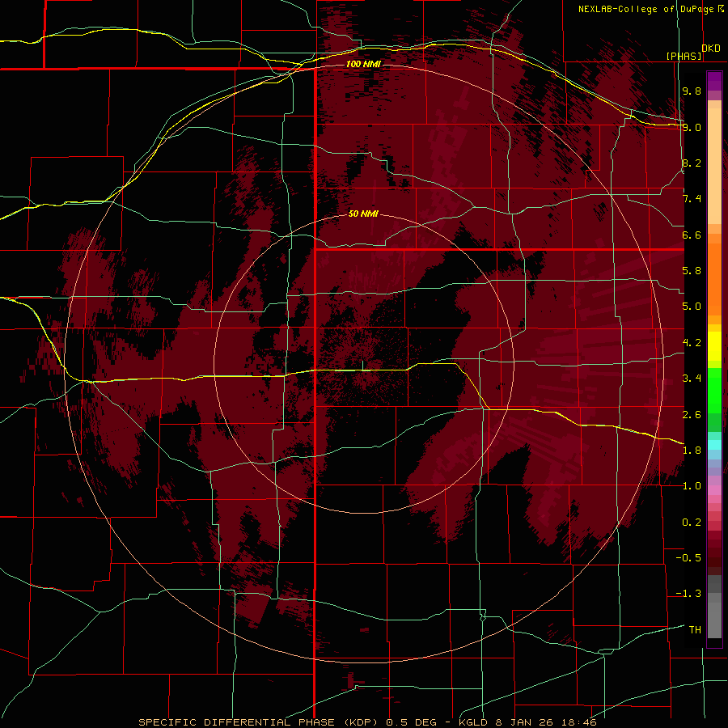
Task: Click the 5.8 scale value
Action: click(692, 271)
